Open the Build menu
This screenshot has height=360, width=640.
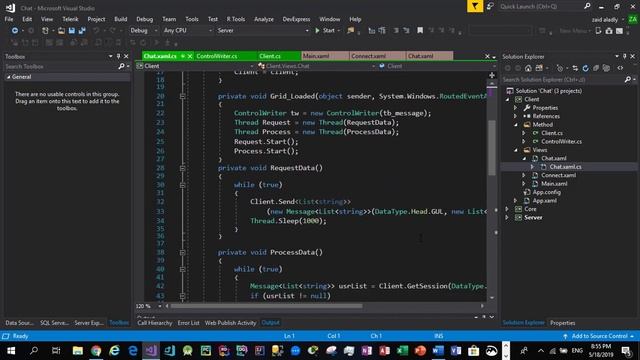(120, 19)
